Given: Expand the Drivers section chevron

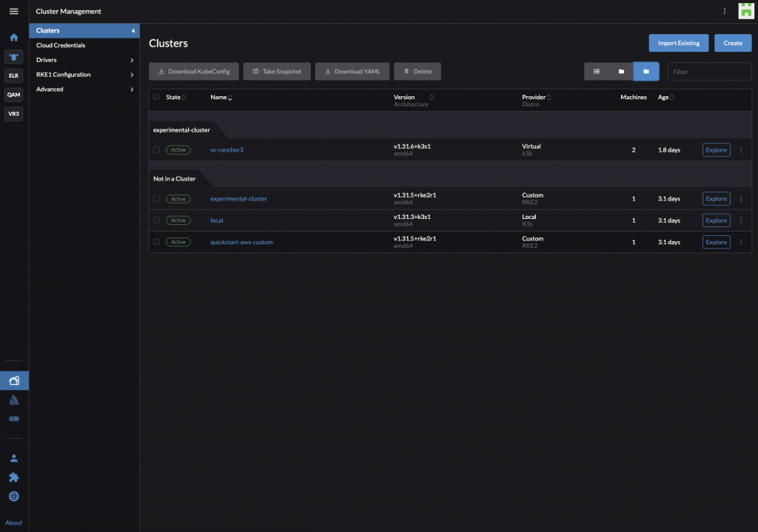Looking at the screenshot, I should (132, 60).
